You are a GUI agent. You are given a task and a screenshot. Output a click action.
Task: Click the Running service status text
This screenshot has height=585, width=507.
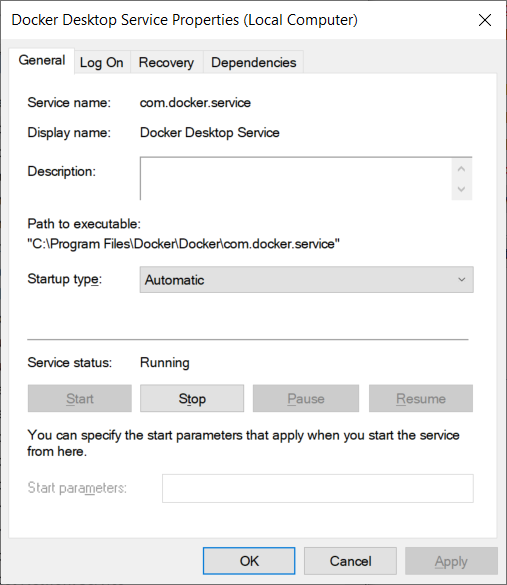tap(165, 363)
